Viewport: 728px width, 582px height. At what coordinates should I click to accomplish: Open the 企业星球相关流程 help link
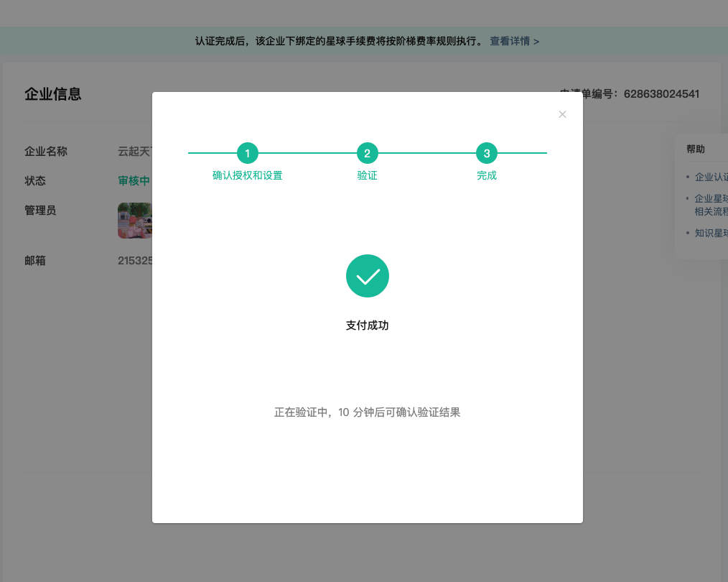(711, 205)
